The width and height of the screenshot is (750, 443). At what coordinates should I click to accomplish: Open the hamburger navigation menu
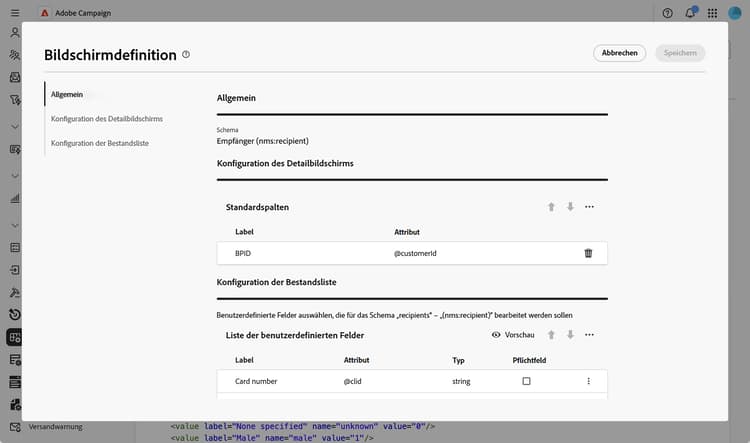(x=15, y=13)
